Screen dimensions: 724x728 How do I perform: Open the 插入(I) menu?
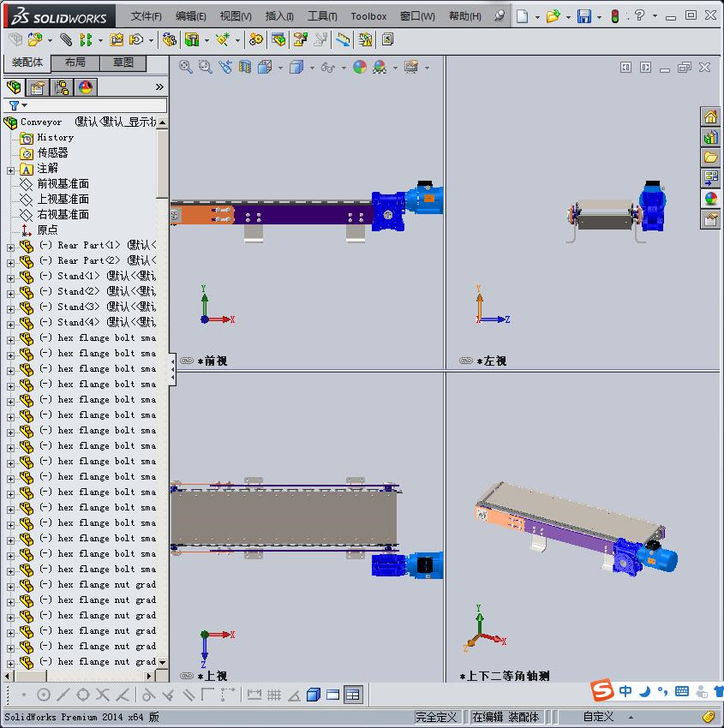pos(279,16)
